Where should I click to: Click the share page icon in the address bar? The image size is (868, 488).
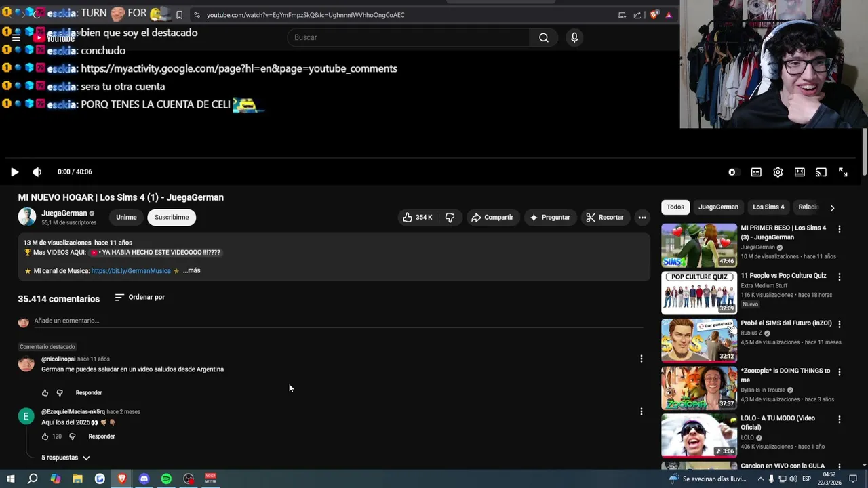coord(637,15)
